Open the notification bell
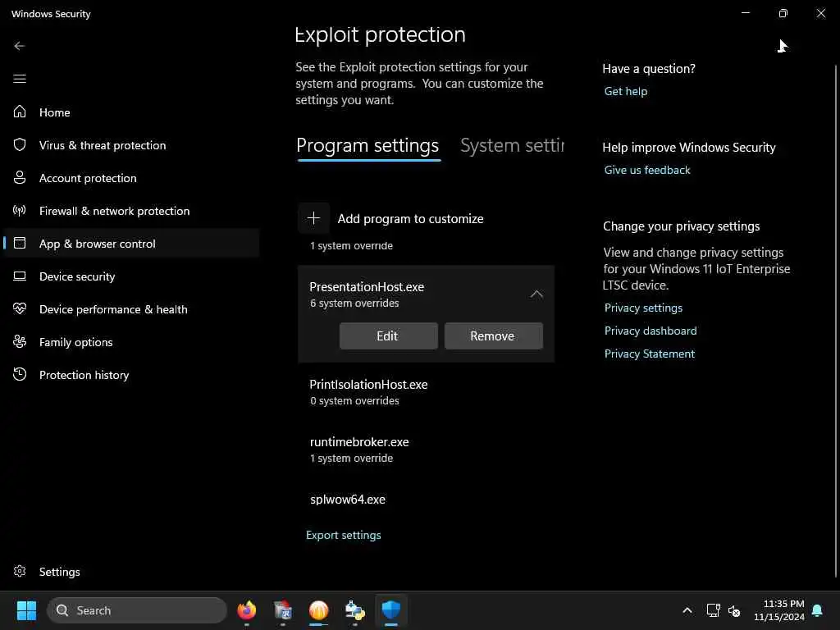The height and width of the screenshot is (630, 840). tap(817, 610)
